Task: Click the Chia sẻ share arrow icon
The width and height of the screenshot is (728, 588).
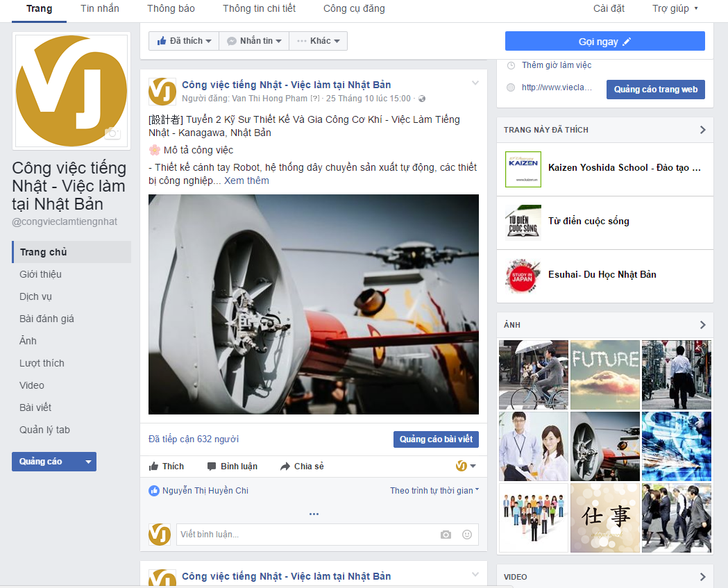Action: pyautogui.click(x=285, y=467)
